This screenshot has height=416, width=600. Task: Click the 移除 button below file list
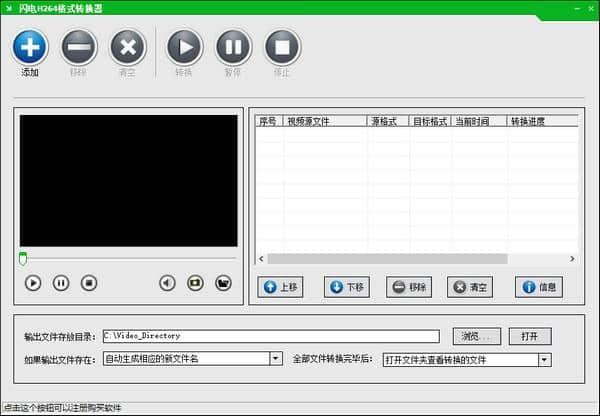[409, 287]
